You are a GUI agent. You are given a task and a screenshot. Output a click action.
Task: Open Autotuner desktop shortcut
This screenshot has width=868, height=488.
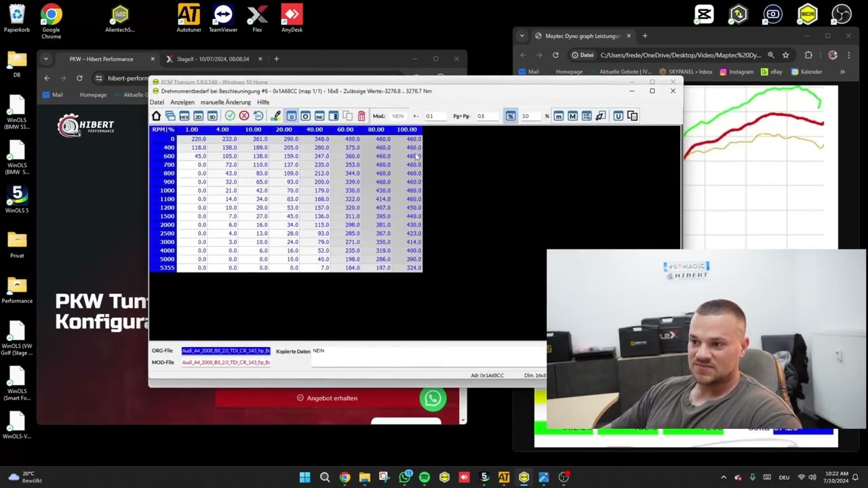(189, 18)
